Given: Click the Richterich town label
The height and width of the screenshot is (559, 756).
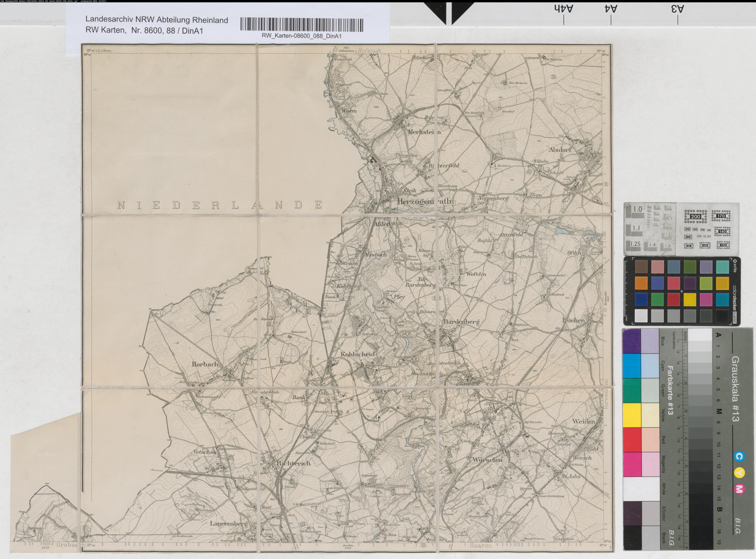Looking at the screenshot, I should tap(293, 463).
